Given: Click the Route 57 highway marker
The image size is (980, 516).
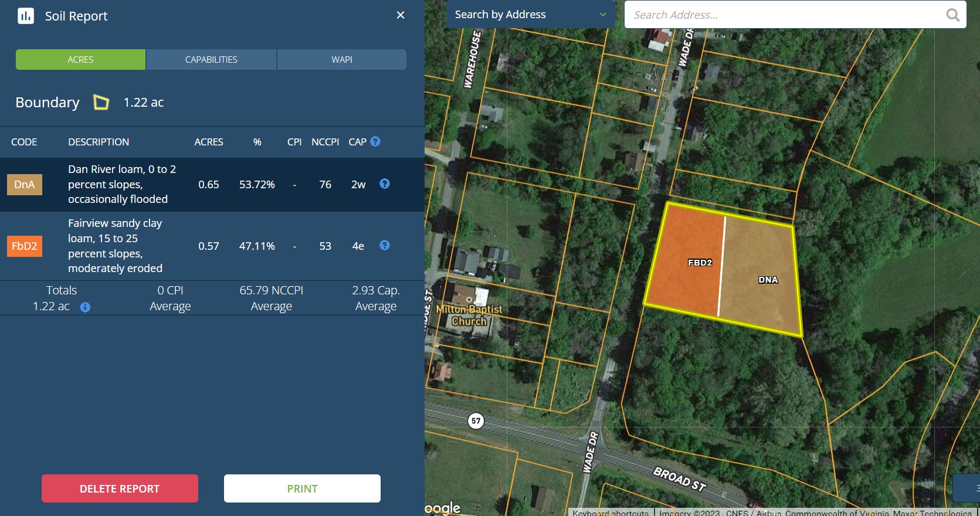Looking at the screenshot, I should pos(476,421).
